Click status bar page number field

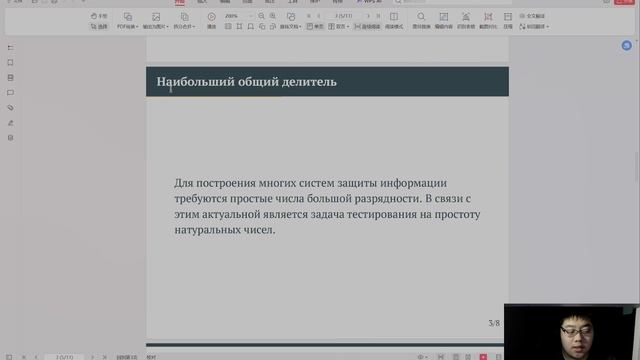(x=64, y=357)
